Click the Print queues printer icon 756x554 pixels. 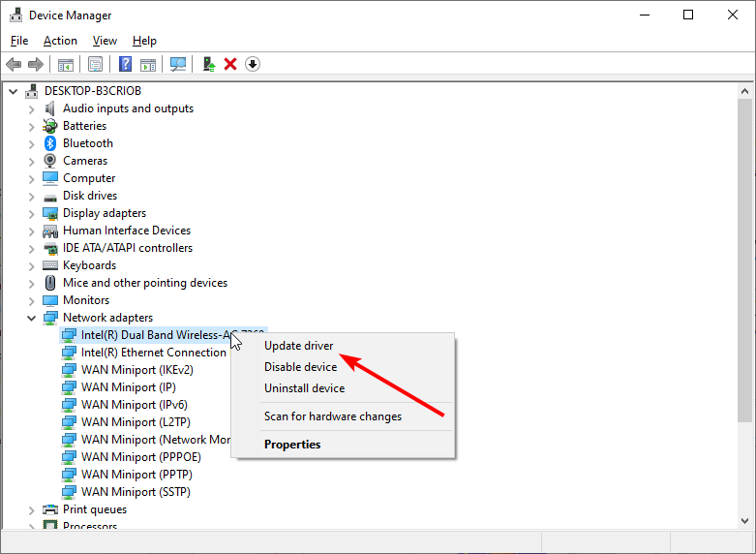50,509
